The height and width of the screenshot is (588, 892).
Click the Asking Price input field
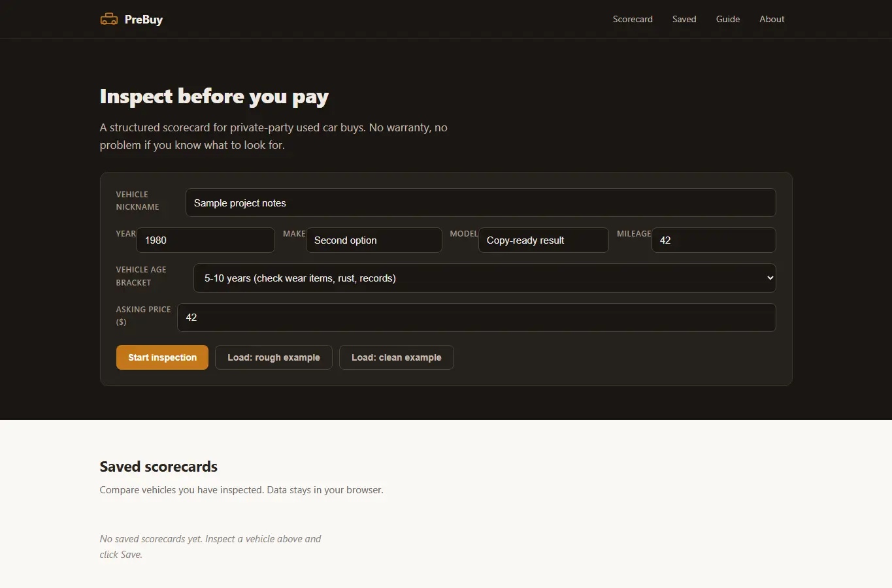[x=476, y=317]
